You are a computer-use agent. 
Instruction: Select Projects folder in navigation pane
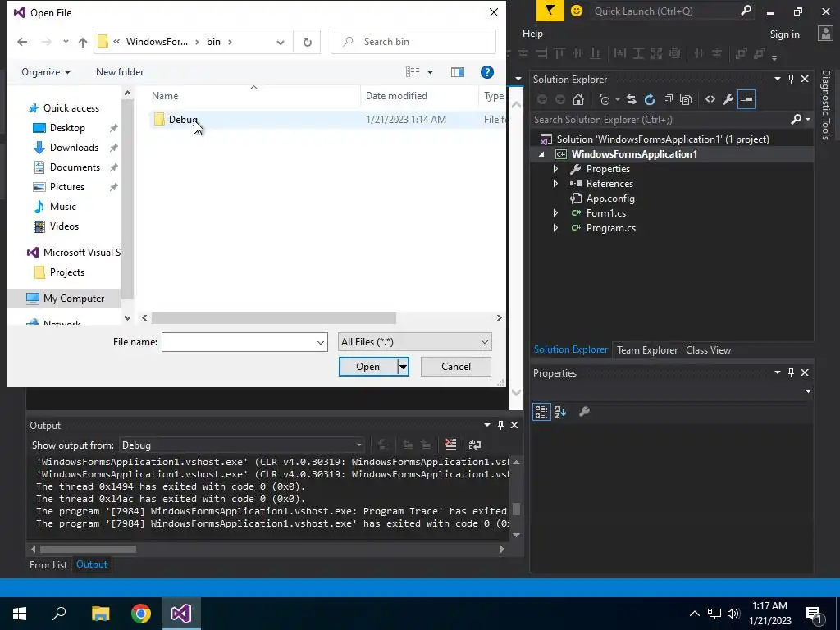(67, 272)
